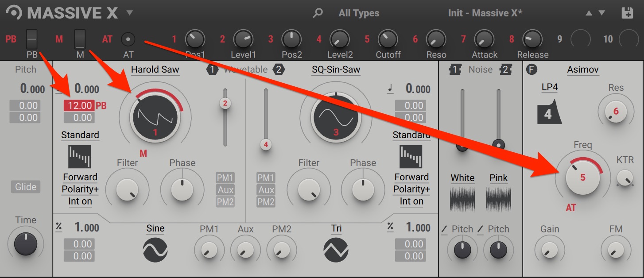
Task: Click the oscillator 2 level slider handle 4
Action: point(266,144)
